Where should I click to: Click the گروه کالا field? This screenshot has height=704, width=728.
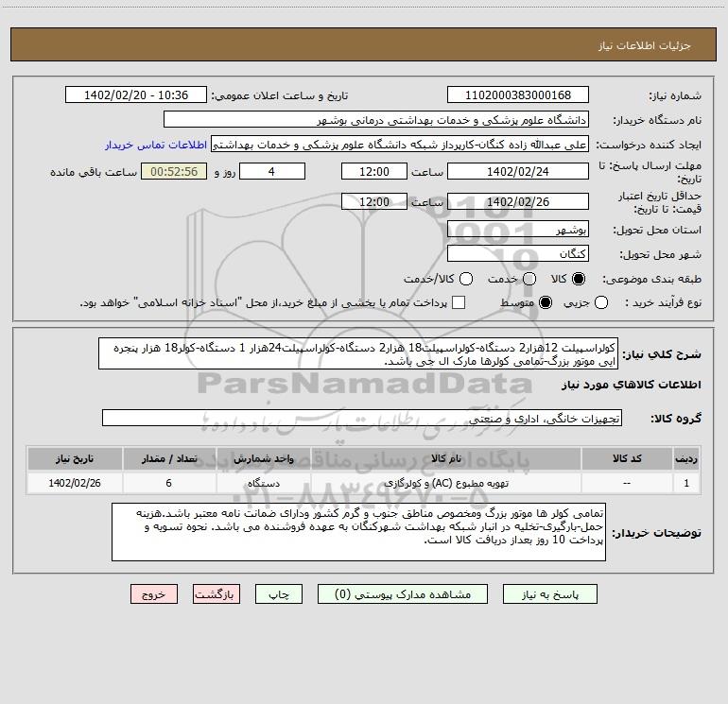[x=361, y=418]
